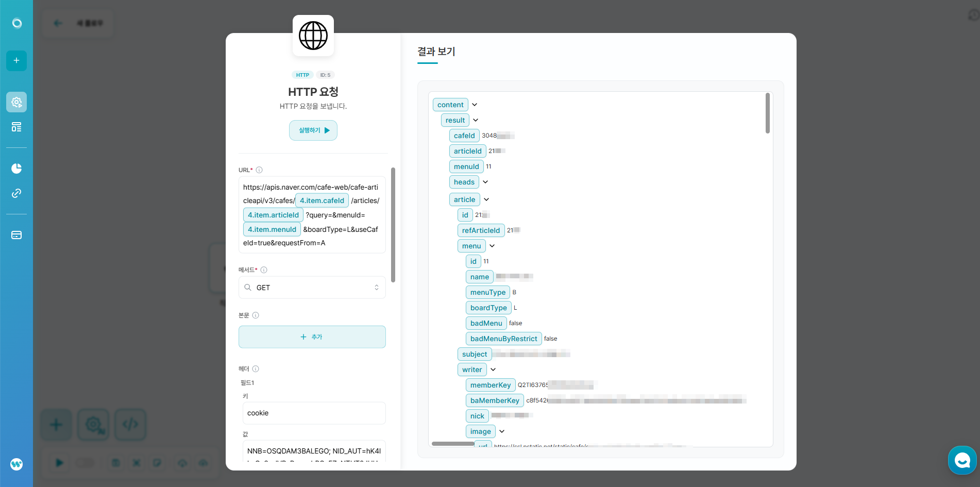This screenshot has width=980, height=487.
Task: Collapse the image node chevron
Action: pos(502,431)
